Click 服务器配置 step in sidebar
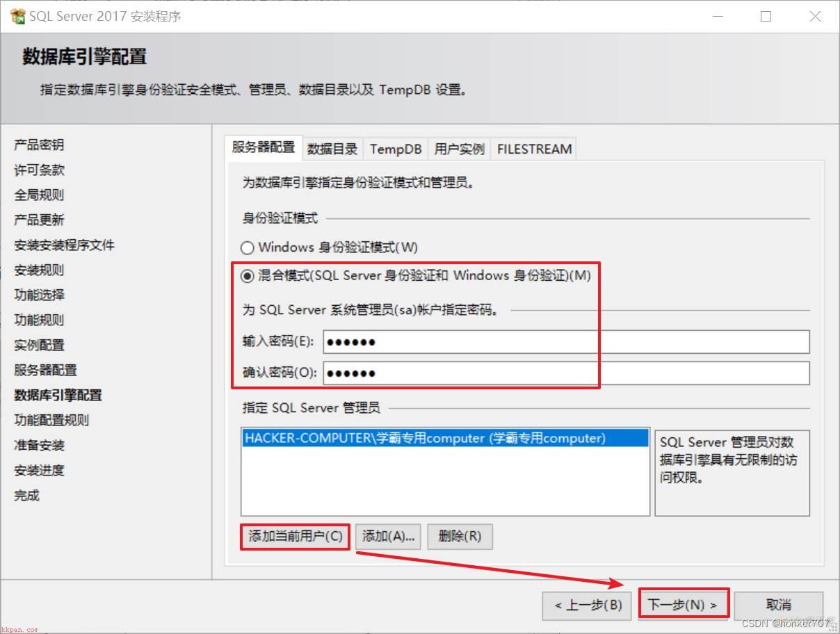Viewport: 840px width, 634px height. click(x=45, y=370)
